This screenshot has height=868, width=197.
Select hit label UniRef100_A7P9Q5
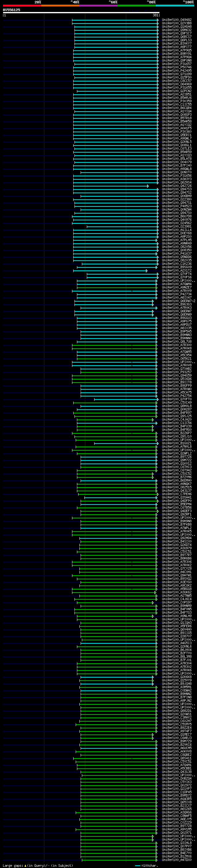[x=177, y=50]
